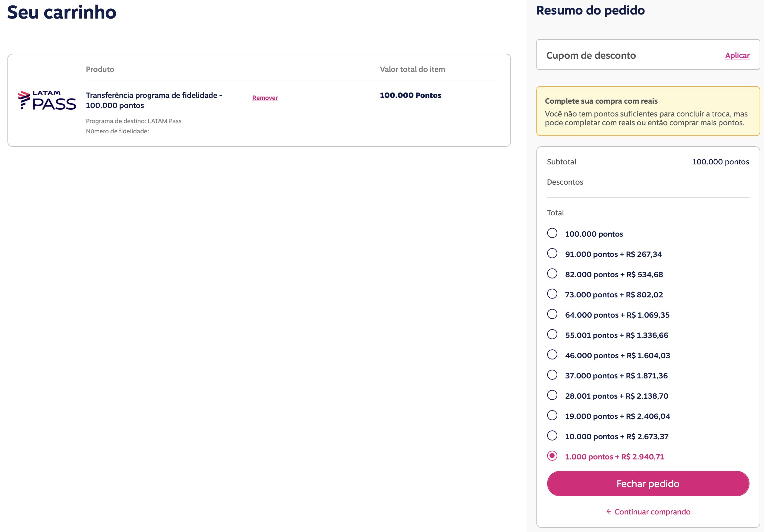
Task: Click selected 1.000 pontos + R$ 2.940,71 radio
Action: (552, 456)
